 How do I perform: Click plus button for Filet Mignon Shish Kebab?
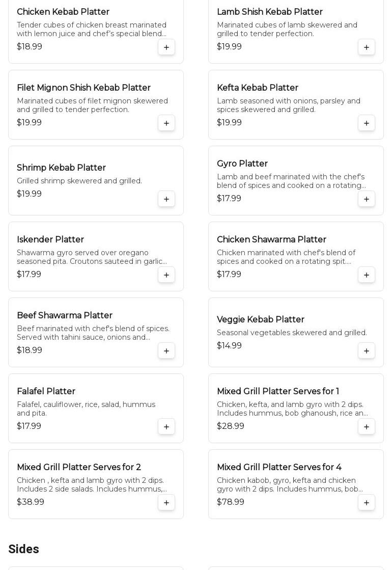(166, 123)
